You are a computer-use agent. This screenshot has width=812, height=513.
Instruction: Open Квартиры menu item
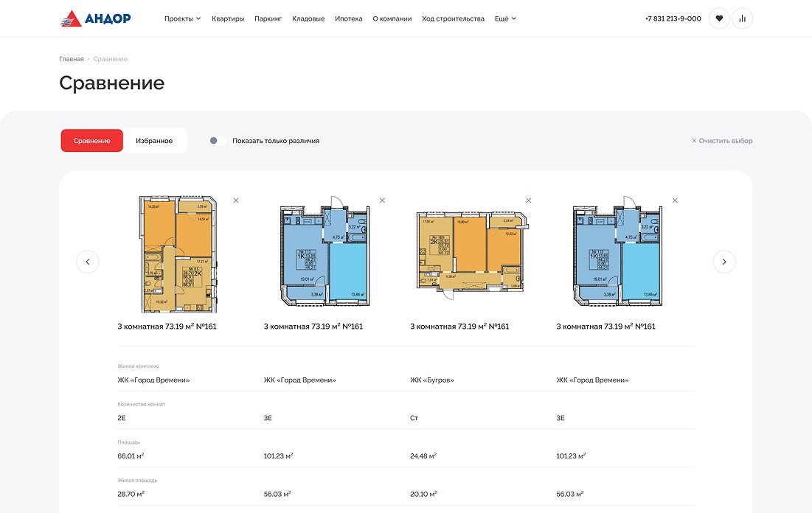228,18
